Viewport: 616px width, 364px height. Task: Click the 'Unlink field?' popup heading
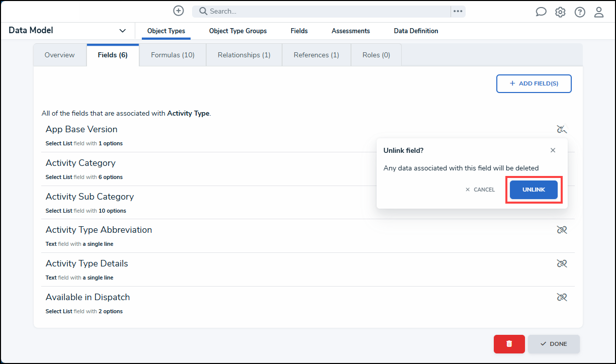pyautogui.click(x=403, y=150)
